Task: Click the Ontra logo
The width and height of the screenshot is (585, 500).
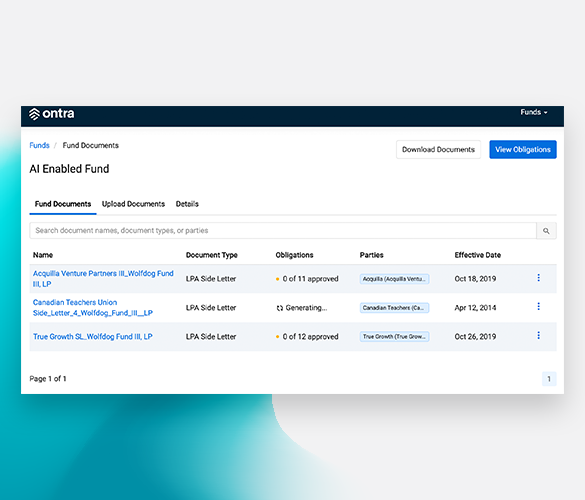Action: coord(51,114)
